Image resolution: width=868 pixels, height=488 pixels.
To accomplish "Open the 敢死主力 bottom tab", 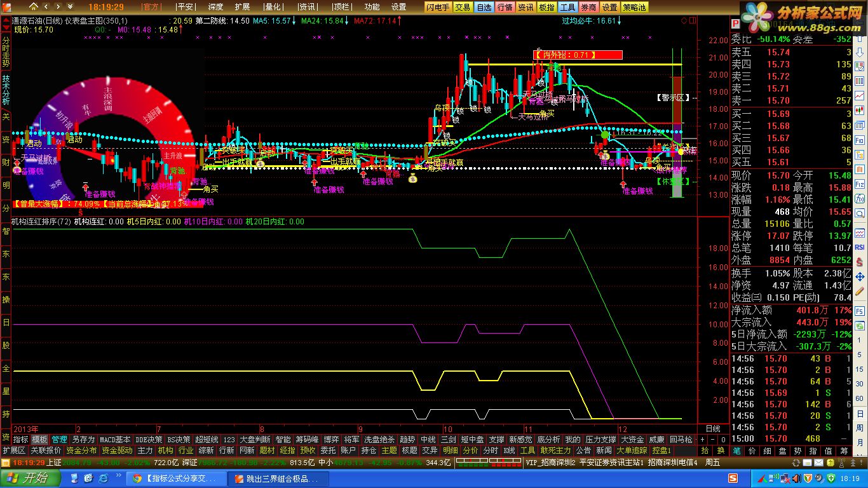I will pyautogui.click(x=555, y=450).
